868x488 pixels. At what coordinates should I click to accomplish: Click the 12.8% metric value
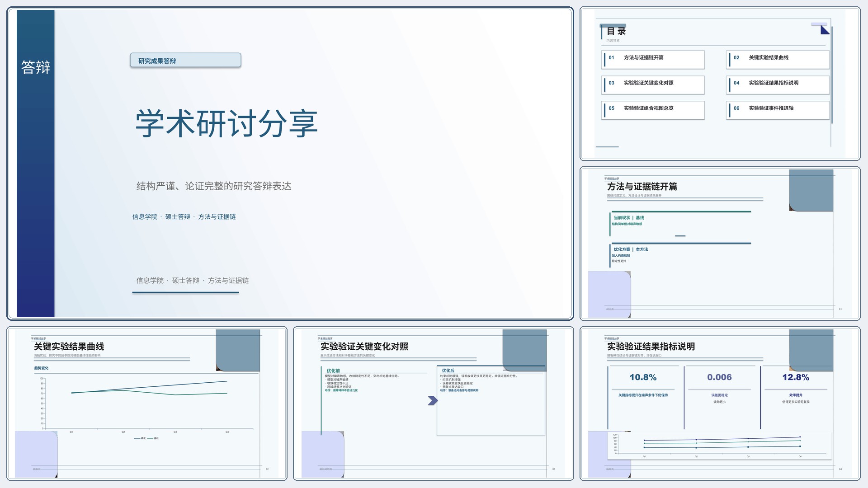(796, 377)
